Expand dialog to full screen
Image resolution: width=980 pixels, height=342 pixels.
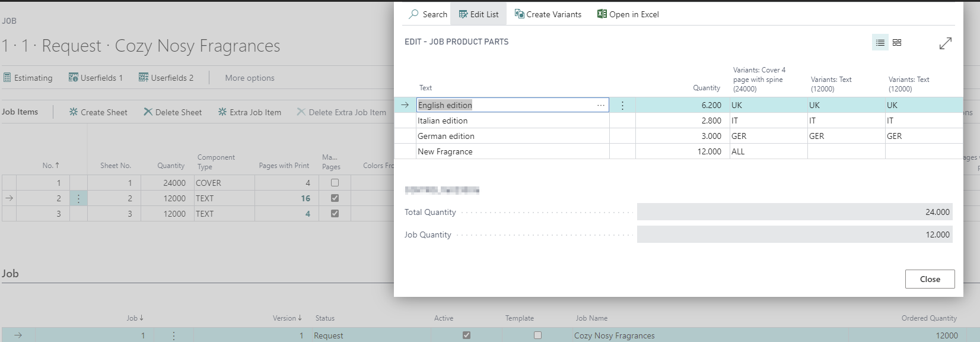coord(946,43)
